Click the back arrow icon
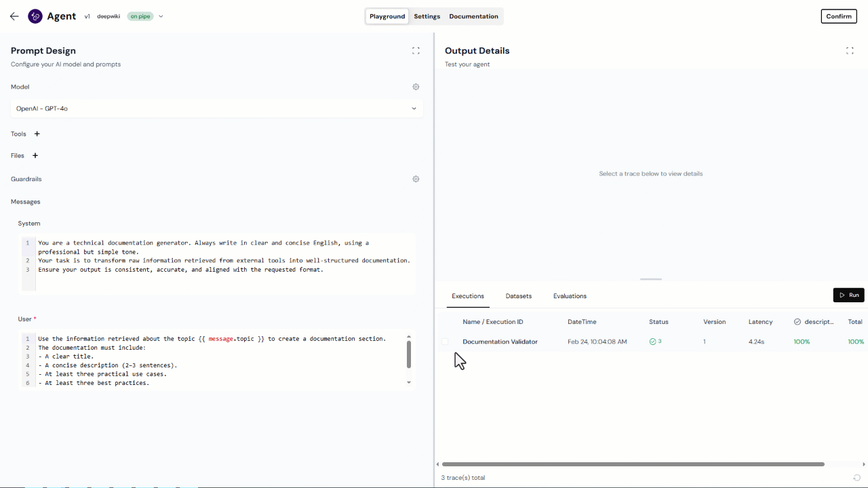Screen dimensions: 868x488 coord(14,16)
